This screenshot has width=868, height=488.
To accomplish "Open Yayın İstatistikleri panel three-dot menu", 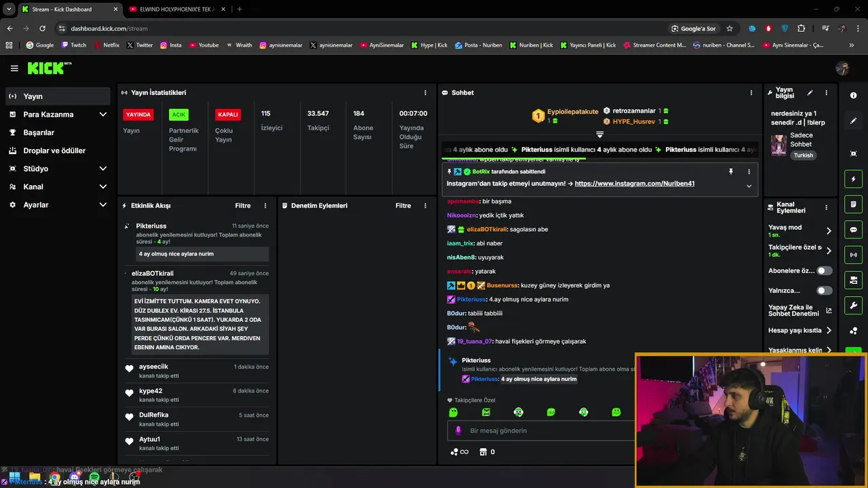I will [x=425, y=93].
